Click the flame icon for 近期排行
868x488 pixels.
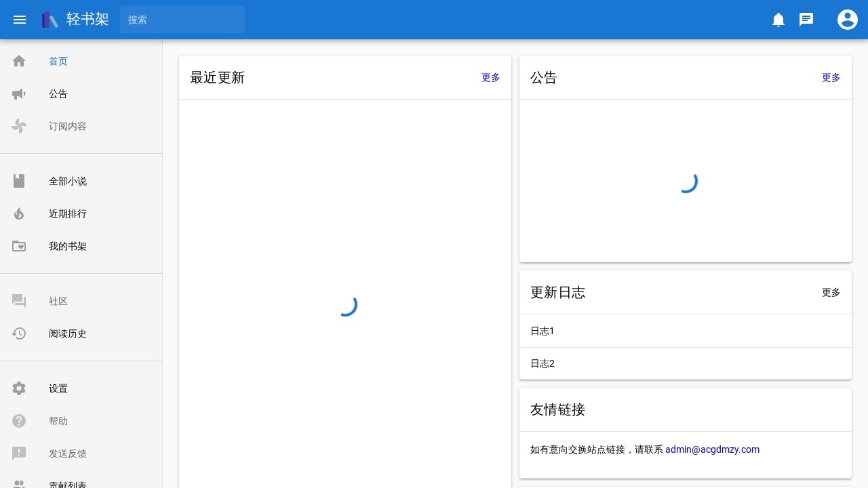click(x=19, y=213)
